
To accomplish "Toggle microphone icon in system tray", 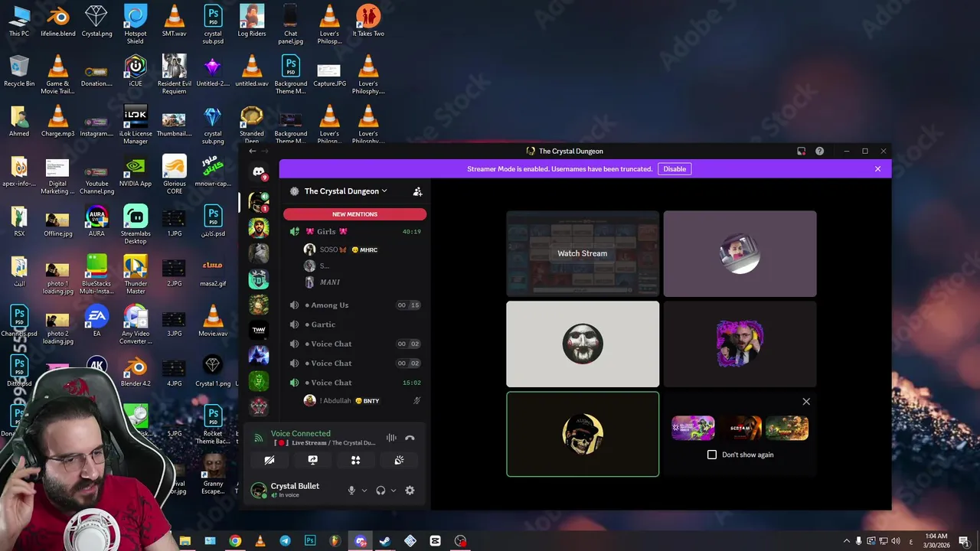I will point(858,541).
